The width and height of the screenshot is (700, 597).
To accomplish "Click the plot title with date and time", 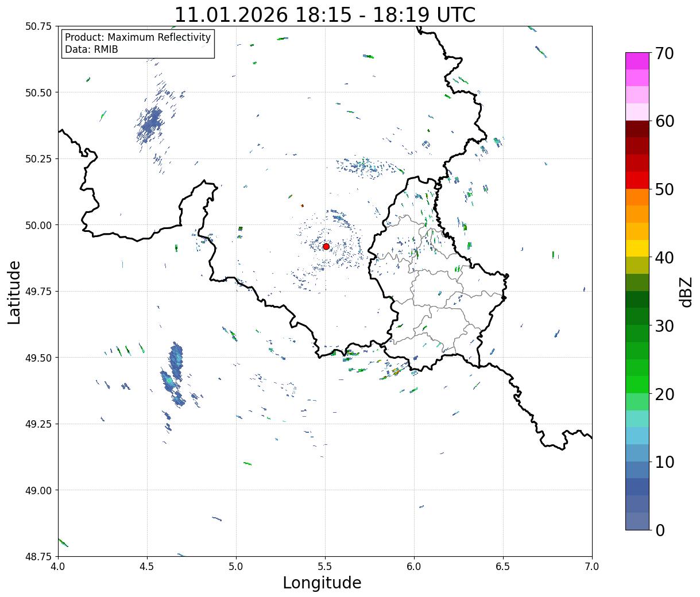I will [x=325, y=14].
